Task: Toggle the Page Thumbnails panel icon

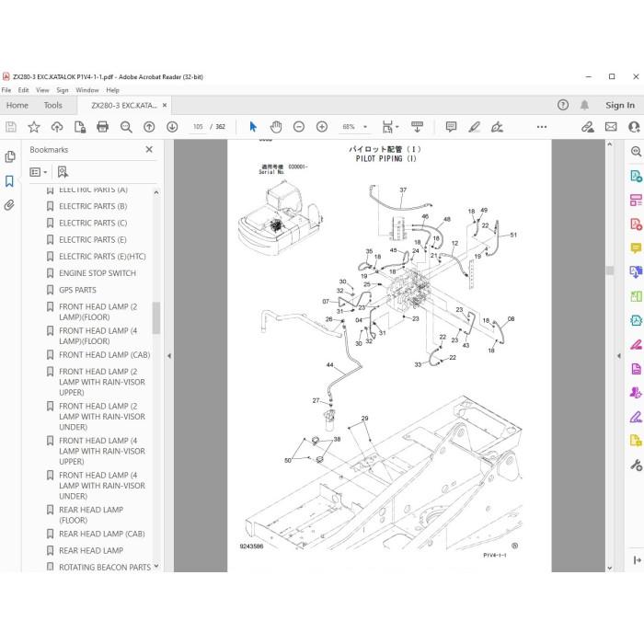Action: (x=9, y=156)
